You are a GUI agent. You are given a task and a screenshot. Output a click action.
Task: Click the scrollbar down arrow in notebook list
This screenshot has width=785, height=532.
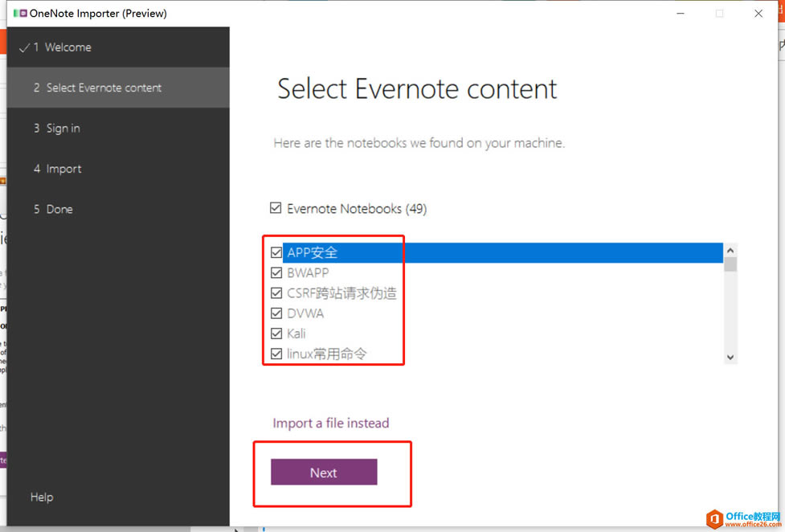point(730,356)
